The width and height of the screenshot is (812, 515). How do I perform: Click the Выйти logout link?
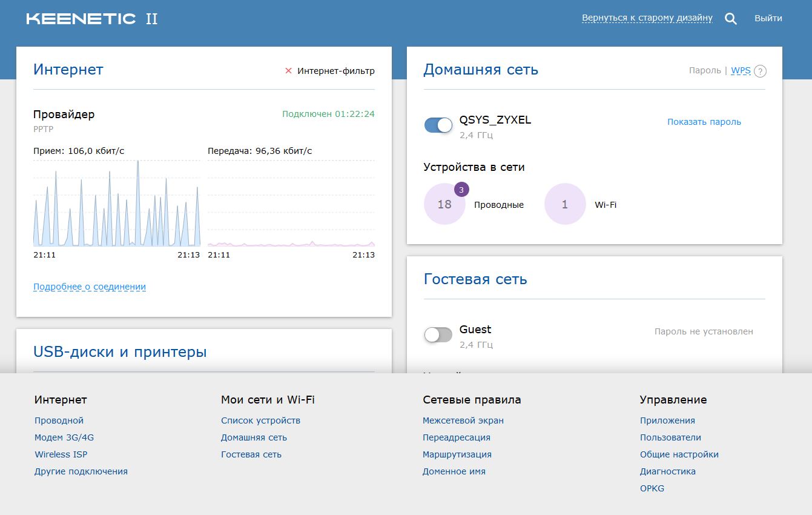point(768,18)
